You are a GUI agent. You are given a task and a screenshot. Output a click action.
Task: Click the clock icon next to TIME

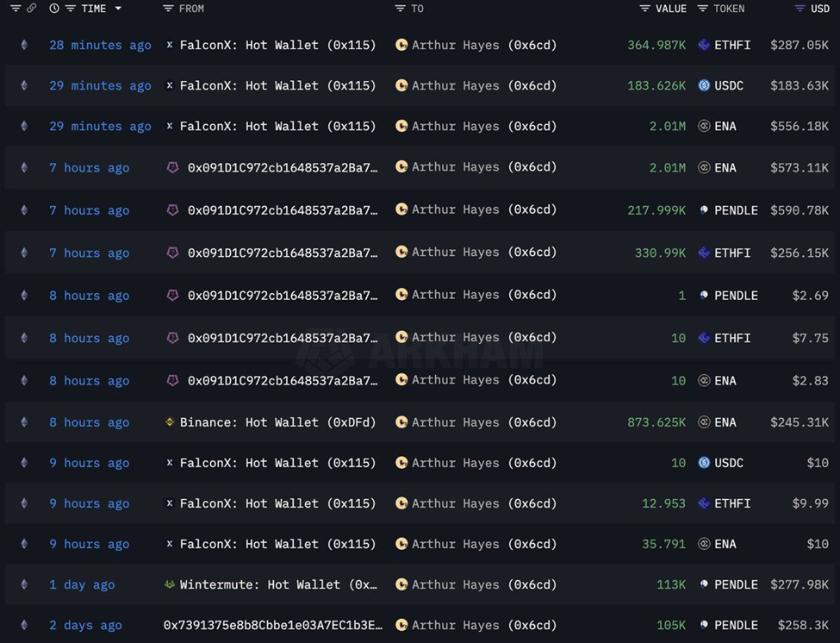[x=53, y=9]
